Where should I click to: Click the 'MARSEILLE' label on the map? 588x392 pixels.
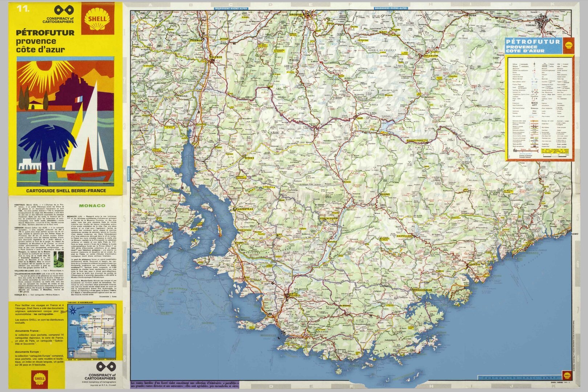[269, 335]
